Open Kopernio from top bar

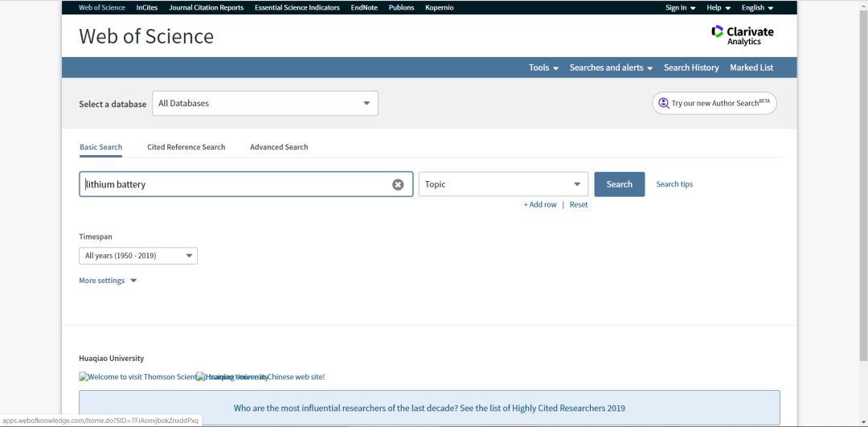click(440, 8)
